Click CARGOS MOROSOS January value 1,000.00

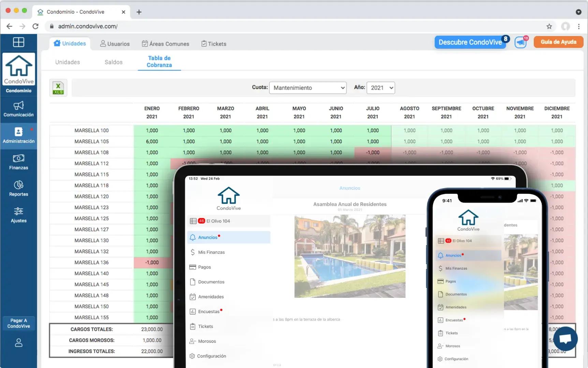tap(152, 340)
